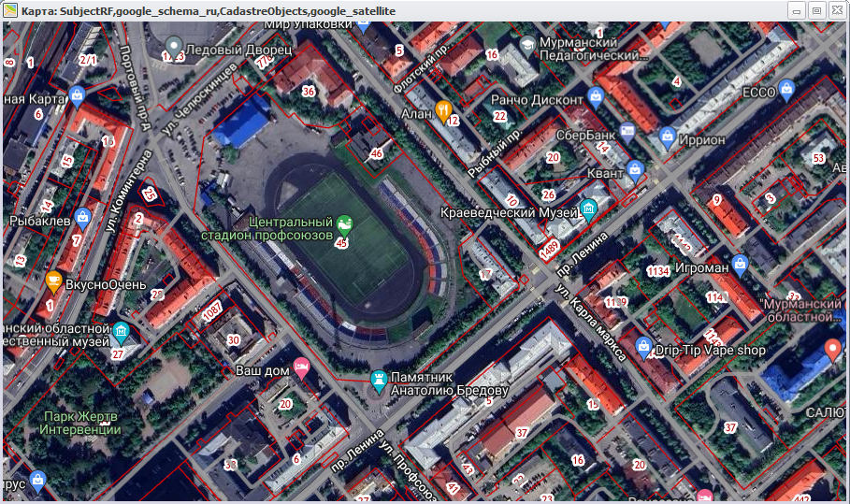Select the Игроман store marker
Viewport: 850px width, 504px height.
[x=741, y=262]
